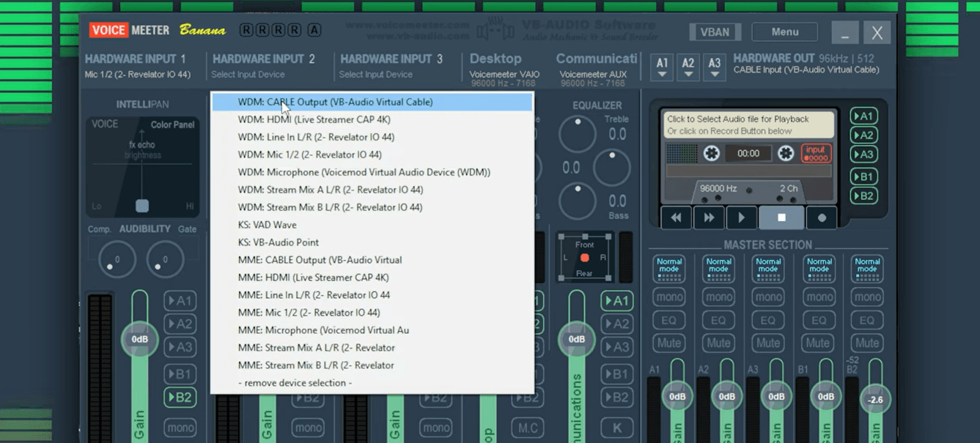
Task: Route cassette playback to A2
Action: coord(864,135)
